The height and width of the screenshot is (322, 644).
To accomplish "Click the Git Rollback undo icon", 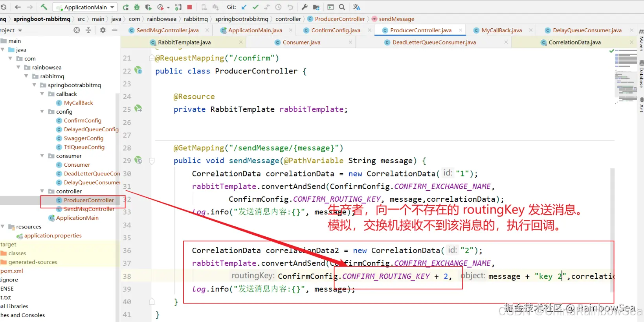I will [290, 7].
